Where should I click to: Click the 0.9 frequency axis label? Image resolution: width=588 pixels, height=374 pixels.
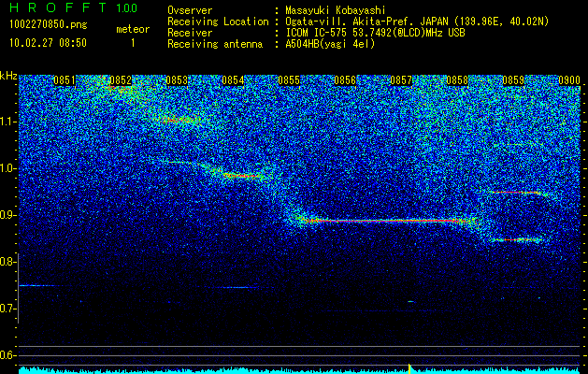[7, 215]
